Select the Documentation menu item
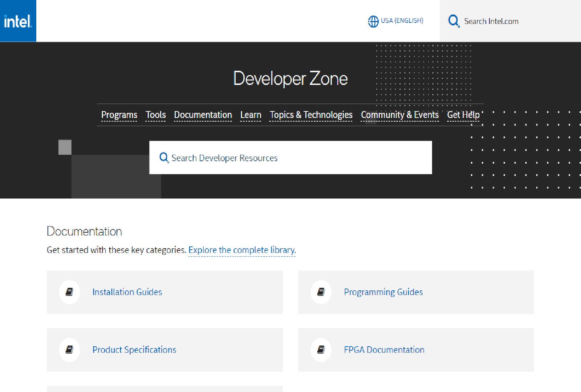Image resolution: width=581 pixels, height=392 pixels. pyautogui.click(x=203, y=115)
